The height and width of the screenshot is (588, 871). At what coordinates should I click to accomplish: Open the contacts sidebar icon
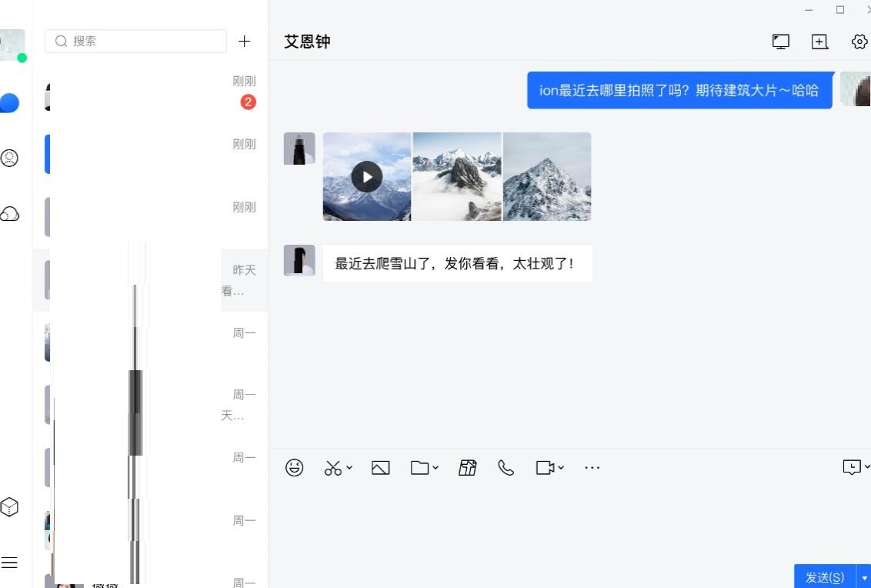9,159
